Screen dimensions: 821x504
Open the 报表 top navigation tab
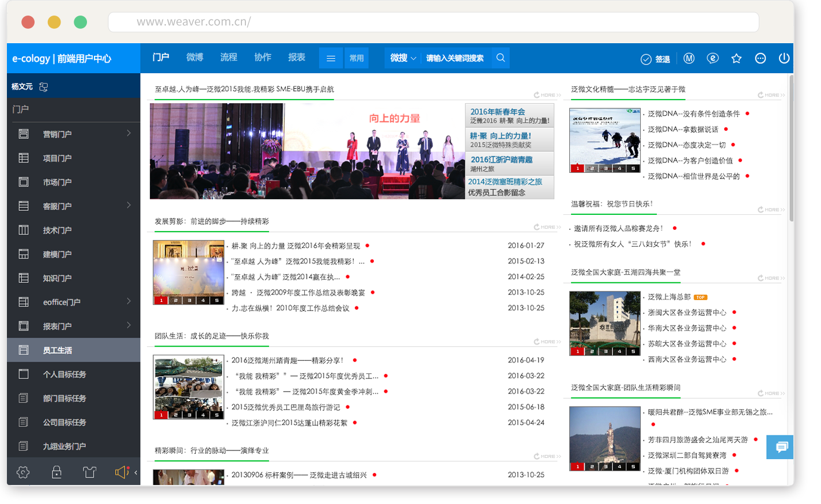coord(297,58)
